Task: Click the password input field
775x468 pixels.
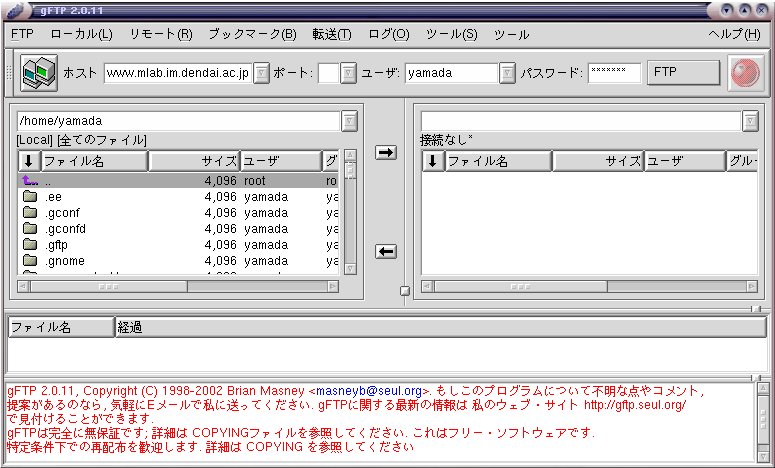Action: click(614, 73)
